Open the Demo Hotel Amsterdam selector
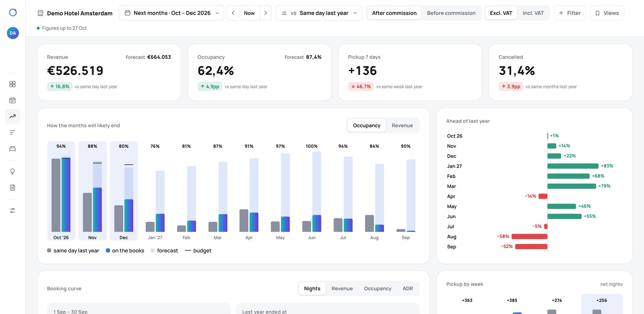 point(75,13)
